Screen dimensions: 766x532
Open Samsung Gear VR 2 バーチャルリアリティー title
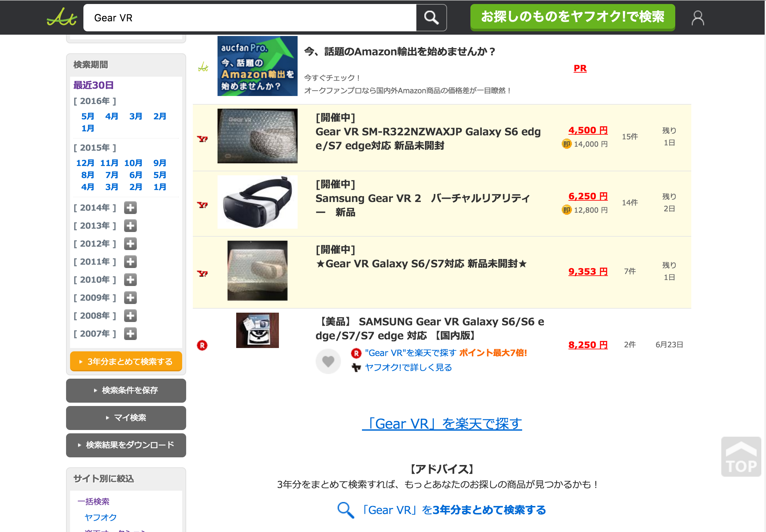pyautogui.click(x=422, y=205)
